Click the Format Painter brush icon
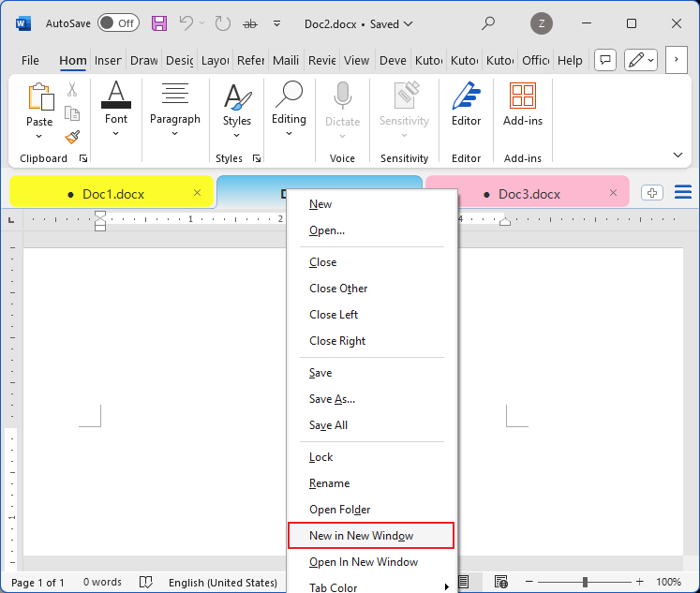This screenshot has height=593, width=700. point(72,138)
